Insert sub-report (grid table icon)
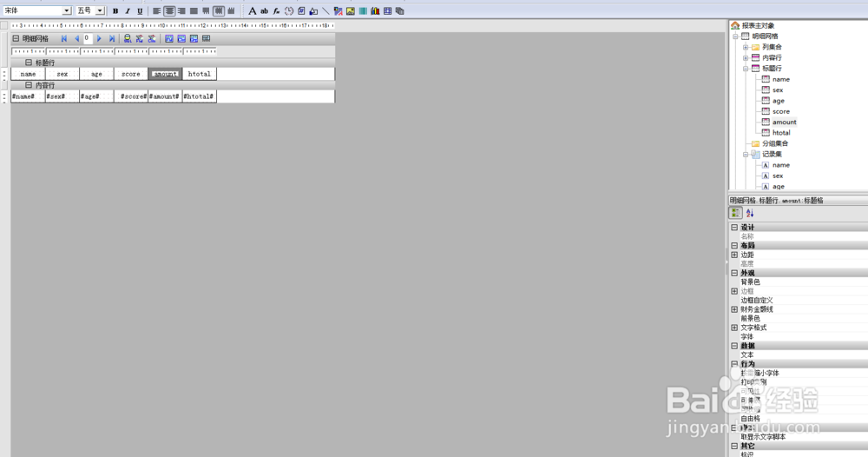 (387, 11)
